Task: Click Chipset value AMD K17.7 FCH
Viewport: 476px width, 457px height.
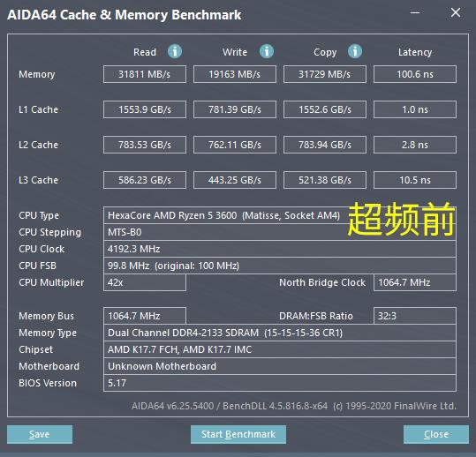Action: pyautogui.click(x=280, y=349)
